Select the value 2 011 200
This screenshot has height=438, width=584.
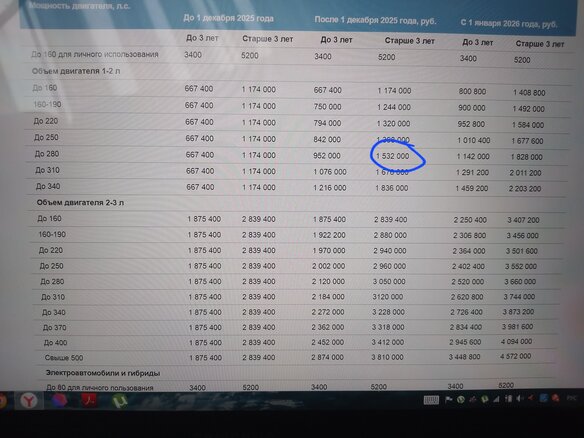(526, 173)
